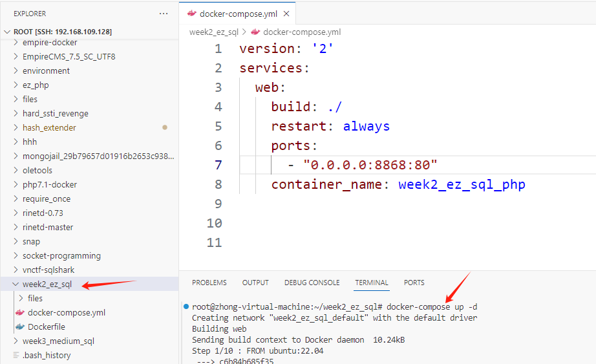Image resolution: width=596 pixels, height=364 pixels.
Task: Open the .bash_history file
Action: point(47,355)
